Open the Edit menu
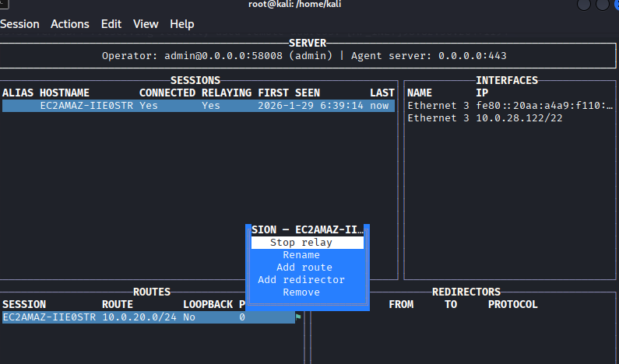 tap(111, 24)
